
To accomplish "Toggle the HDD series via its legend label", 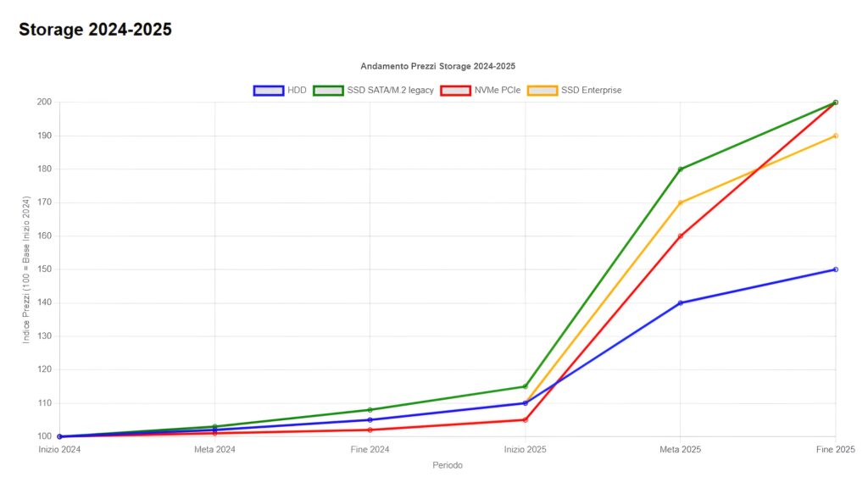I will pyautogui.click(x=298, y=90).
